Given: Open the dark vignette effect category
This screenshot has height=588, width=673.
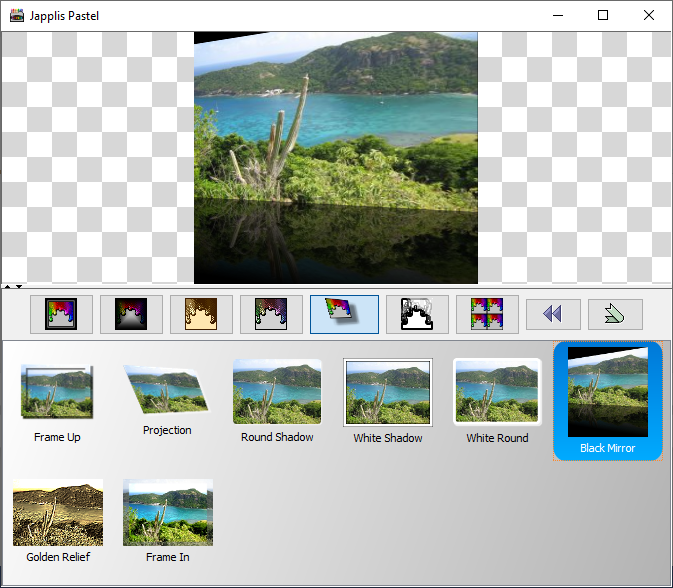Looking at the screenshot, I should tap(131, 314).
